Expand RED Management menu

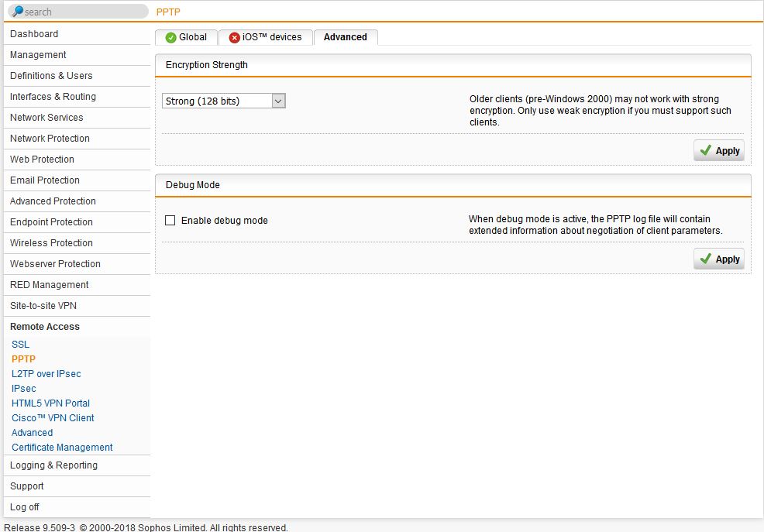[77, 285]
